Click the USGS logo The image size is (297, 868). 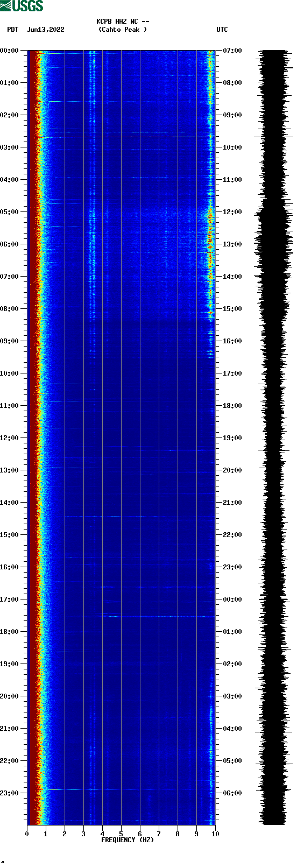tap(22, 6)
